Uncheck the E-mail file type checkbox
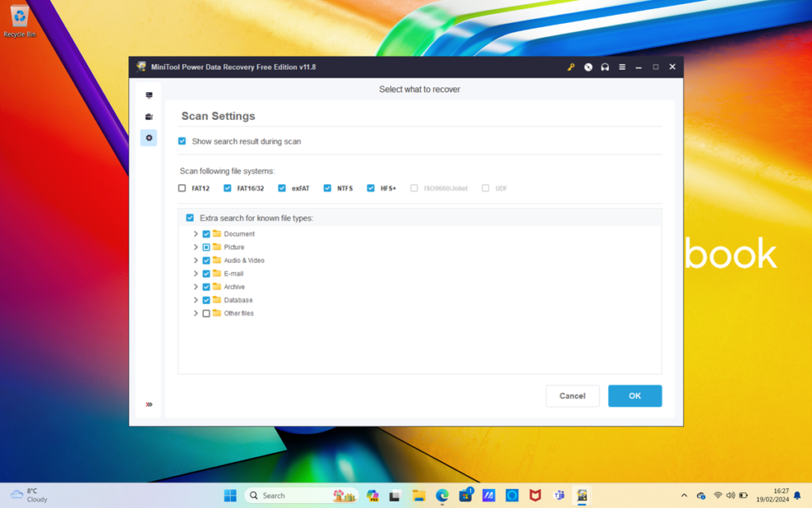This screenshot has width=812, height=508. point(206,274)
